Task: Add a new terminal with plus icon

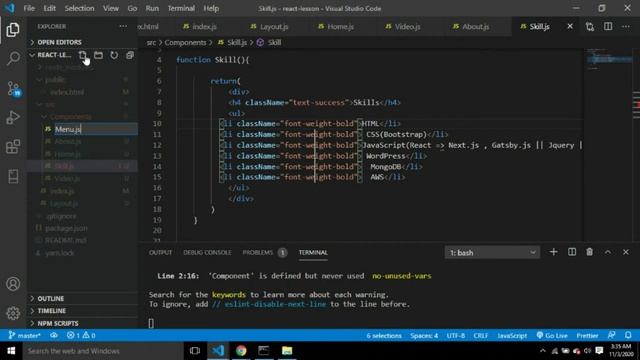Action: (553, 252)
